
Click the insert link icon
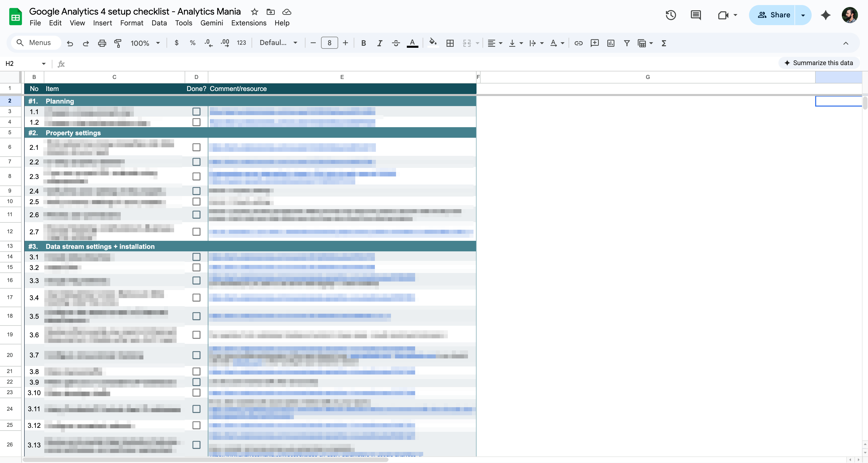click(x=579, y=43)
